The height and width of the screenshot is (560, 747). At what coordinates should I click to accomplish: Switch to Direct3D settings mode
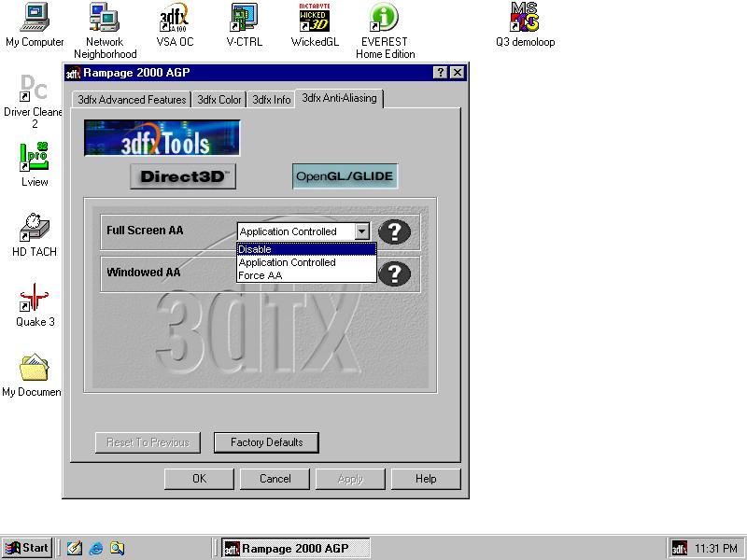[x=183, y=176]
